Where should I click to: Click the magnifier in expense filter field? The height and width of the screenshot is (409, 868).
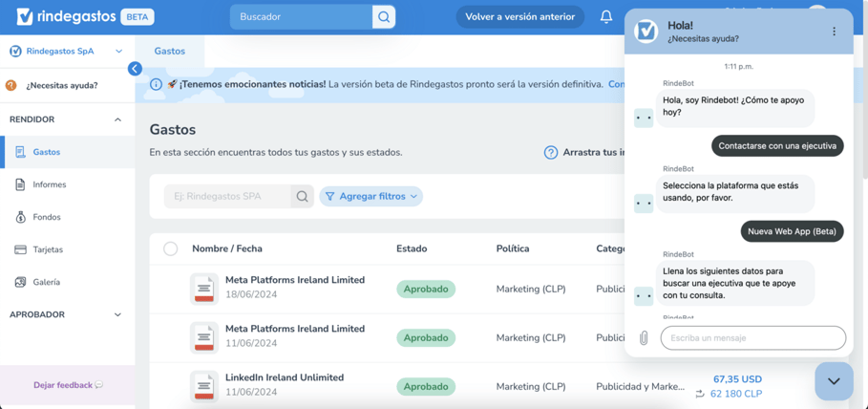(303, 196)
